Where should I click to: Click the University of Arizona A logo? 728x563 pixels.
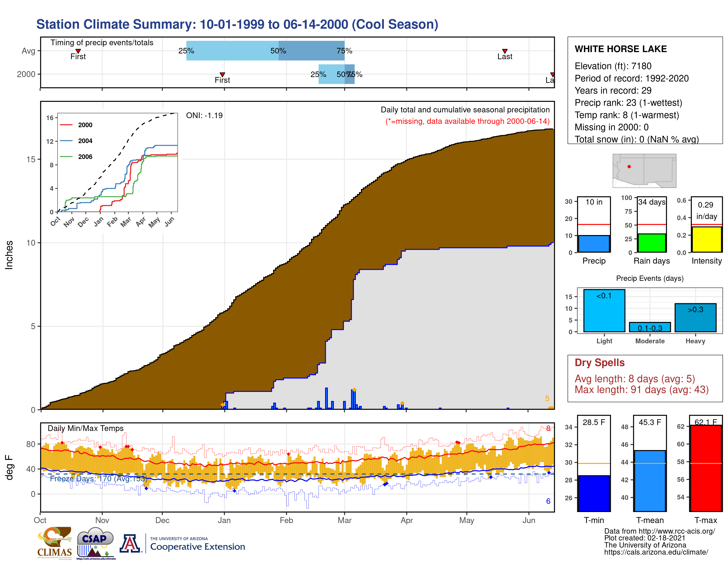click(130, 544)
